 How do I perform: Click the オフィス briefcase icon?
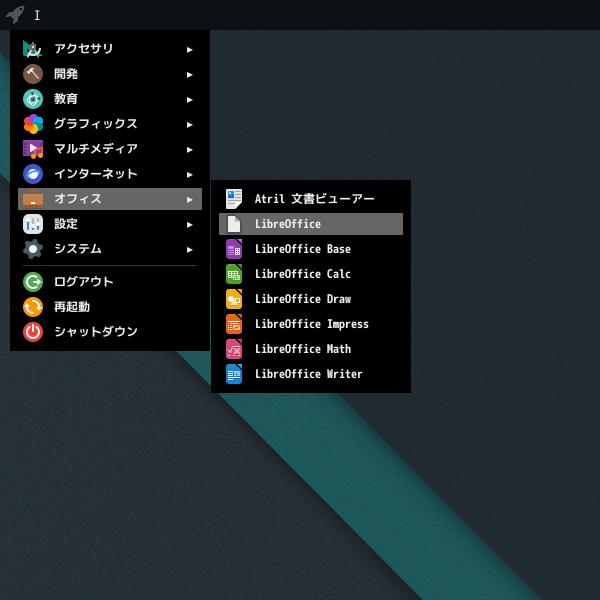pyautogui.click(x=33, y=199)
